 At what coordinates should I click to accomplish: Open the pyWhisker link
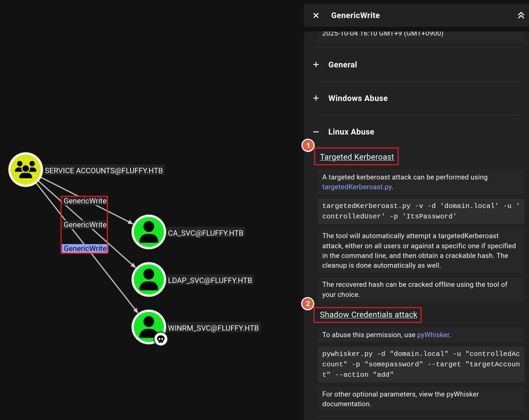pos(433,335)
